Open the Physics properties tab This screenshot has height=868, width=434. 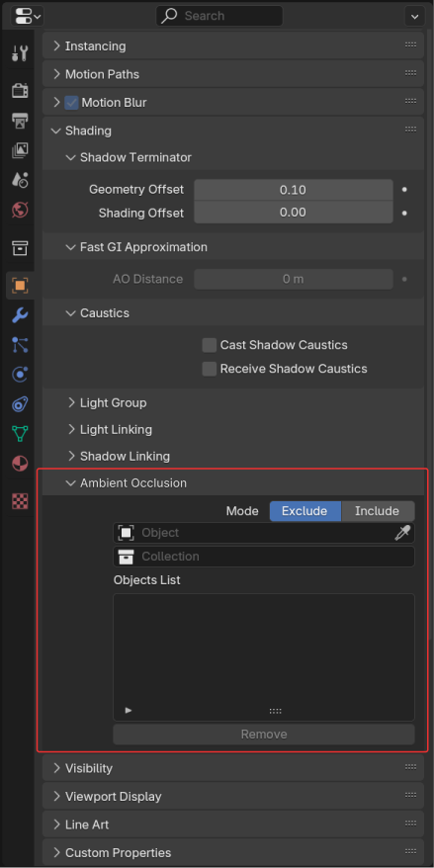(x=20, y=375)
